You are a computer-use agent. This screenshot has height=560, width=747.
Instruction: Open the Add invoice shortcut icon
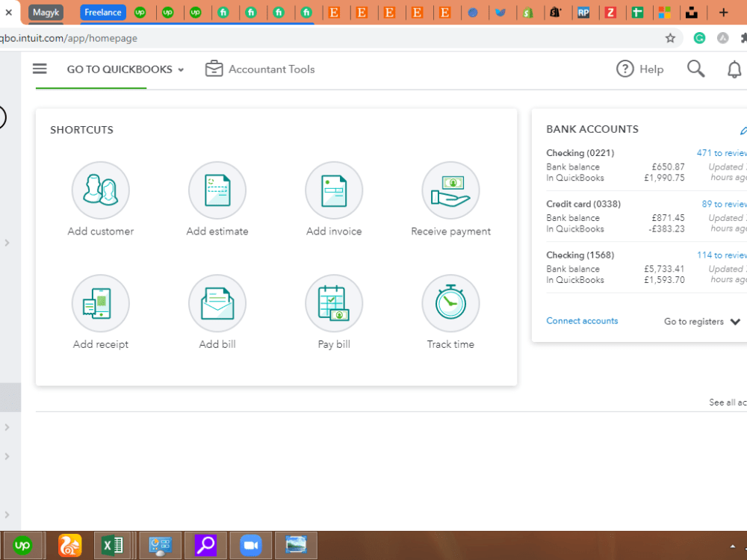point(334,190)
